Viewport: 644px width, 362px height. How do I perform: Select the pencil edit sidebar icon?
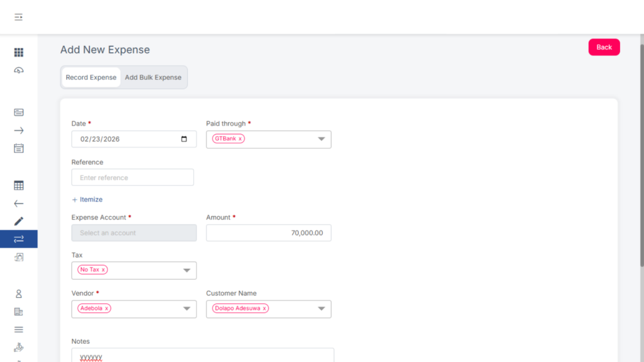click(19, 221)
